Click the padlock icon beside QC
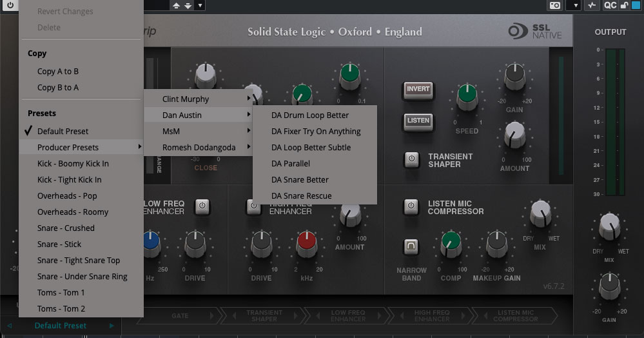 pyautogui.click(x=624, y=5)
